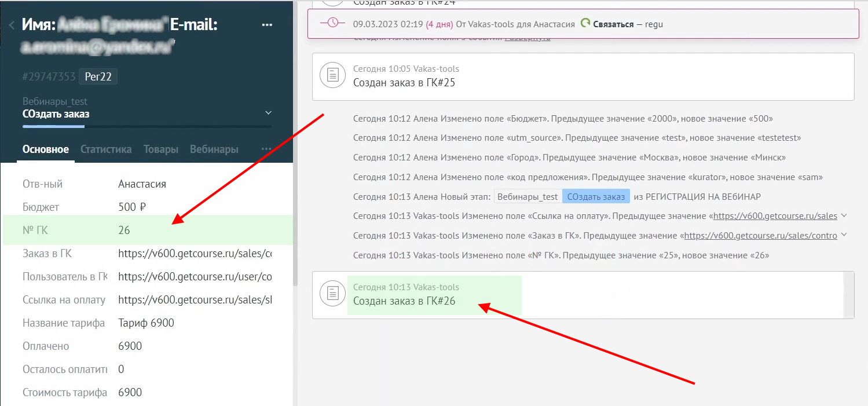868x406 pixels.
Task: Click the green Связаться task type icon
Action: click(585, 24)
